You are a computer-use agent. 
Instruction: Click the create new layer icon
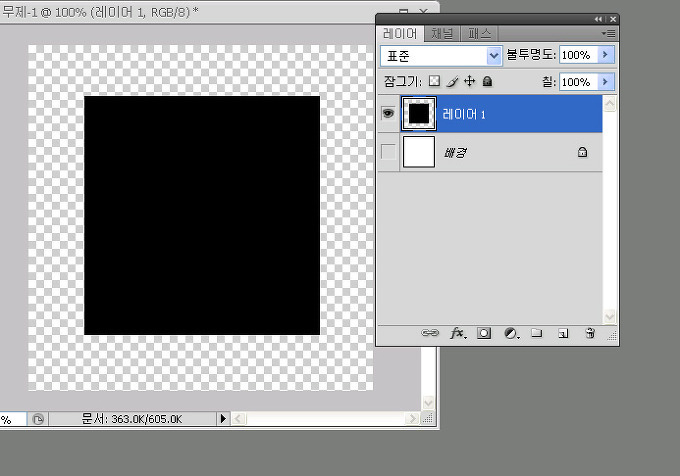pyautogui.click(x=563, y=334)
